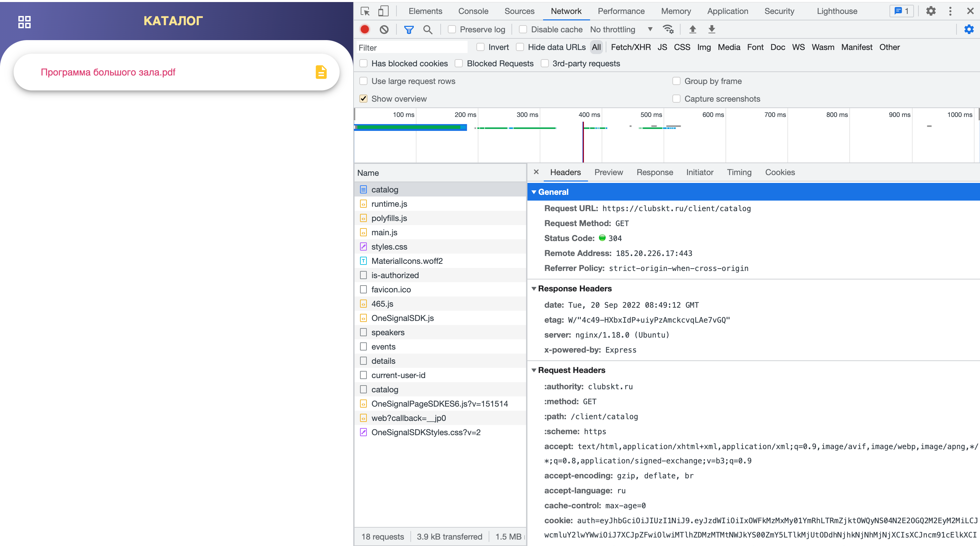Click the search magnifier icon in Network toolbar

(x=428, y=30)
